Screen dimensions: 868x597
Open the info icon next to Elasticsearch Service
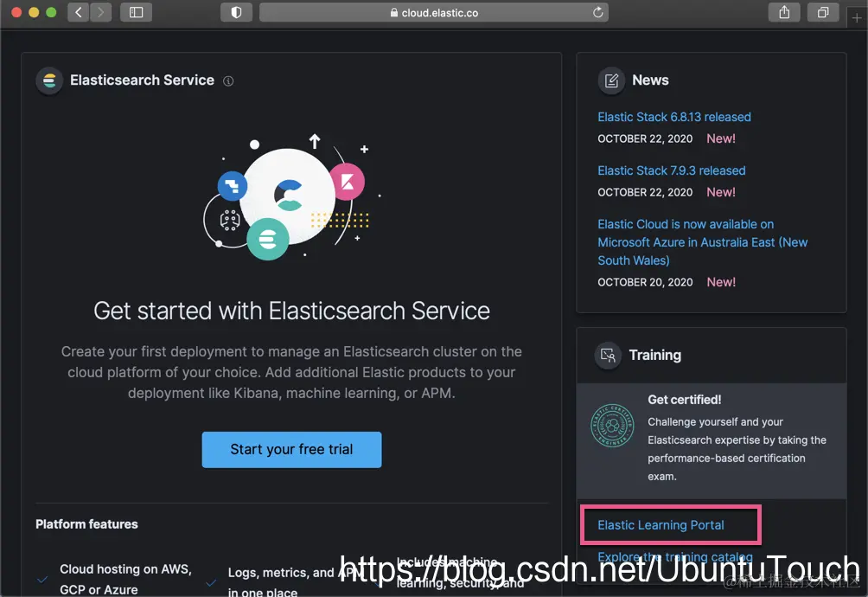(228, 80)
